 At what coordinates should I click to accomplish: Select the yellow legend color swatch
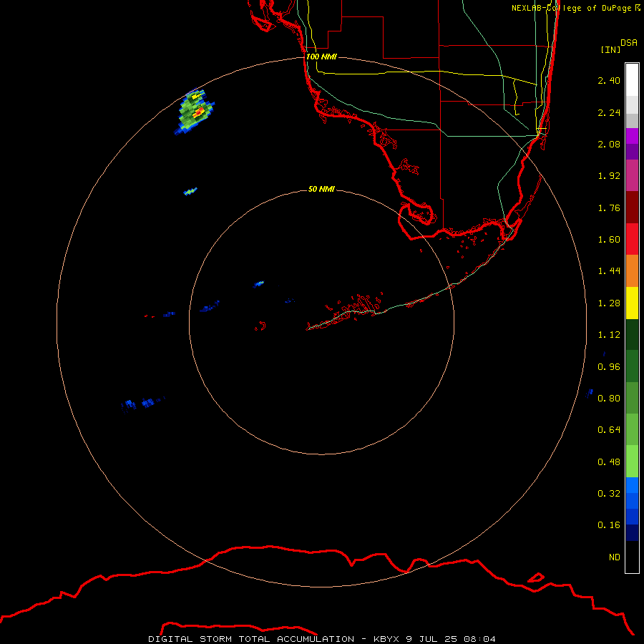click(x=632, y=303)
